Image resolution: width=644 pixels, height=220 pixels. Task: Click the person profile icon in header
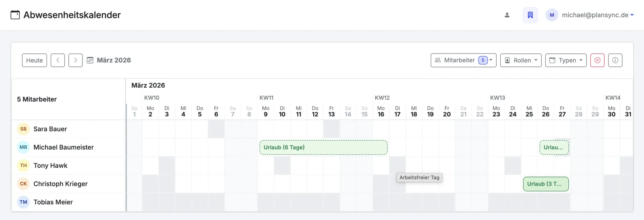click(x=507, y=15)
